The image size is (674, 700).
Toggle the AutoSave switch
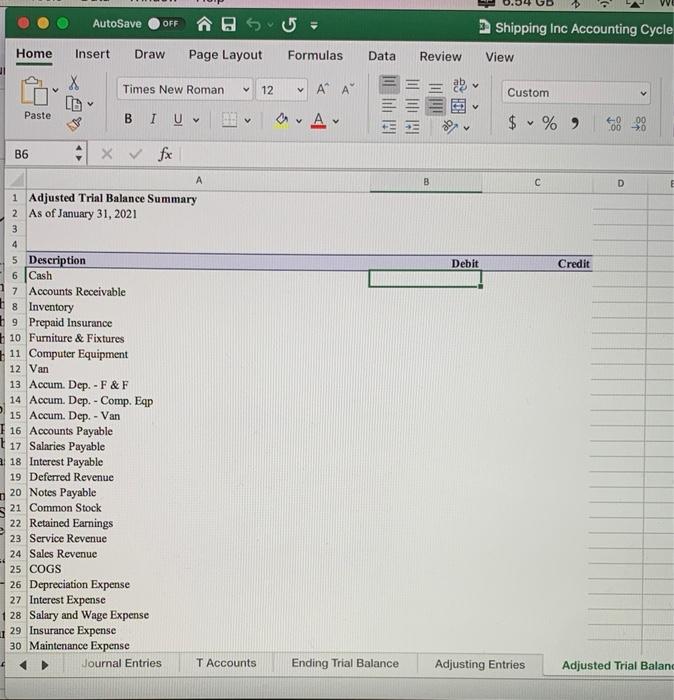pos(164,24)
